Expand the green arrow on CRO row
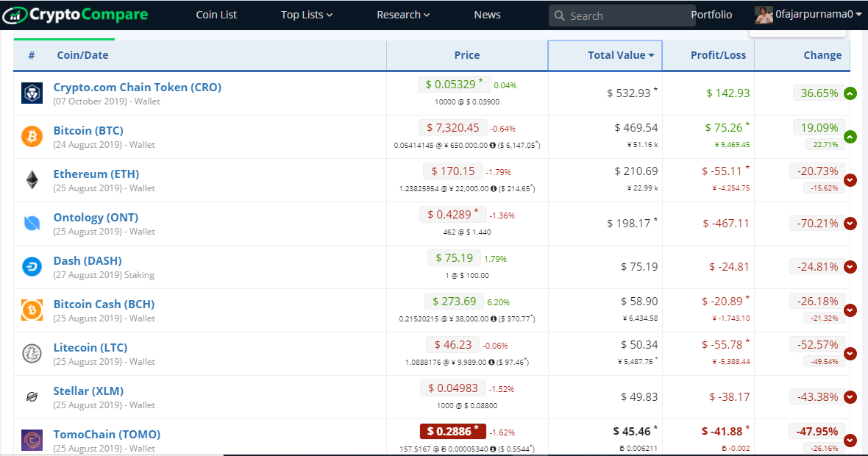 (x=850, y=93)
